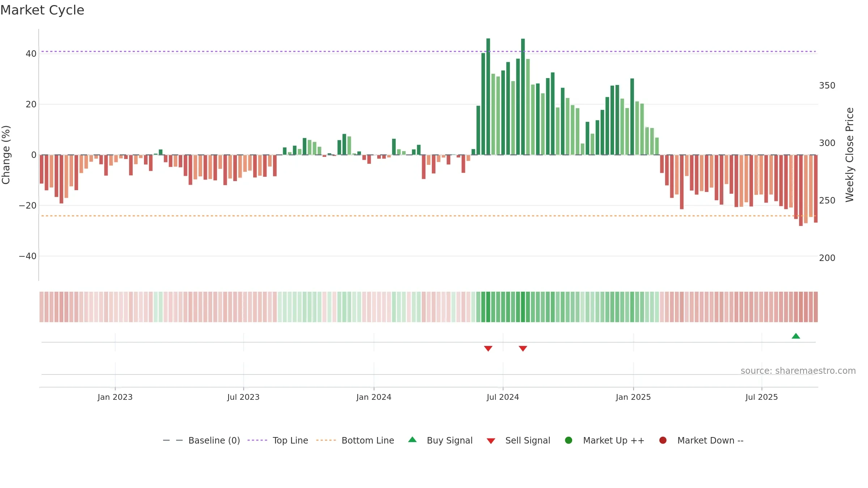Click the source: sharemaestro.com text
868x488 pixels.
(x=798, y=371)
